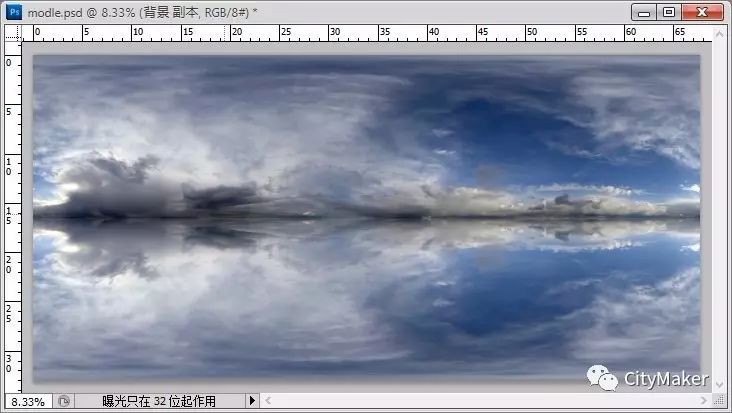The width and height of the screenshot is (732, 413).
Task: Maximize the modle.psd document window
Action: (669, 12)
